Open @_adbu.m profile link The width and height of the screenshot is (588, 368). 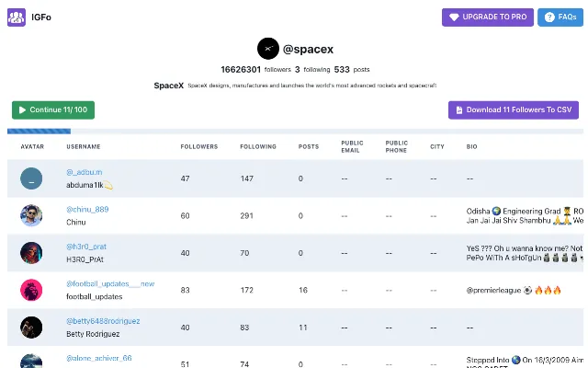coord(84,172)
